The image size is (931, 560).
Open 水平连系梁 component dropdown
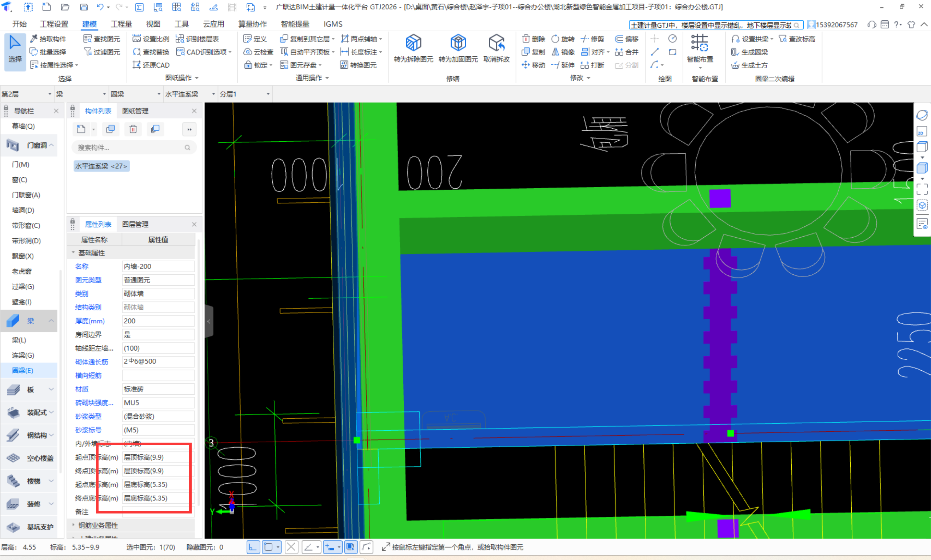point(190,94)
